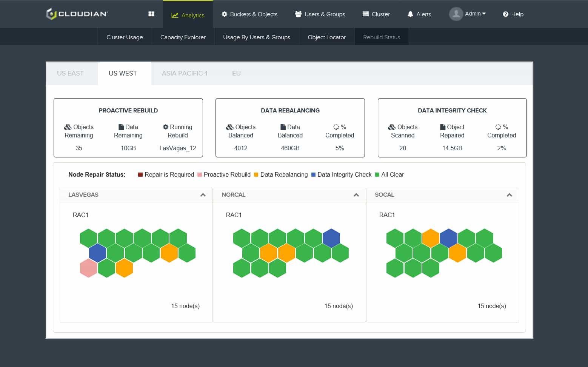Open the Help link
Image resolution: width=588 pixels, height=367 pixels.
pos(513,14)
